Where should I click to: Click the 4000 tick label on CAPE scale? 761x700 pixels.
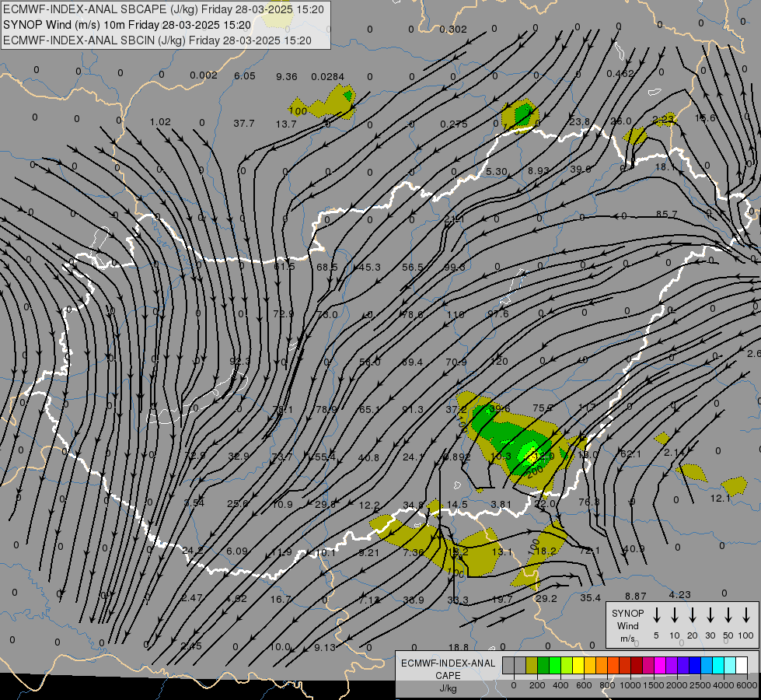[723, 685]
